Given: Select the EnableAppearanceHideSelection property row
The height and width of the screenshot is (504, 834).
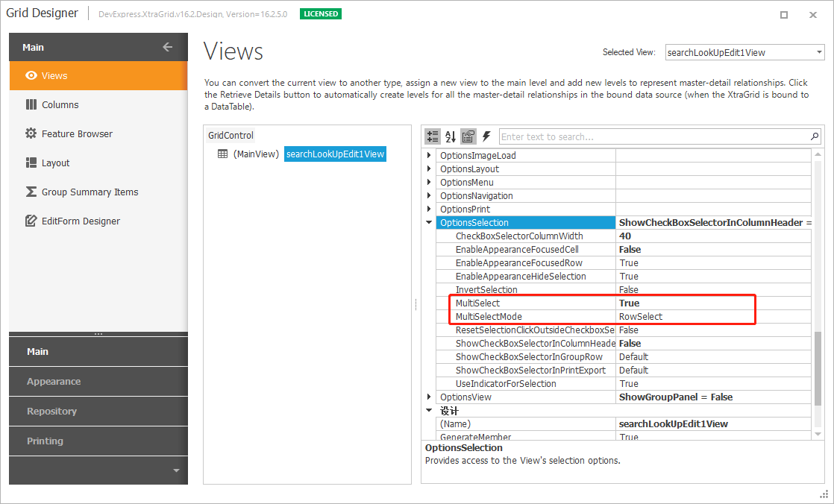Looking at the screenshot, I should (x=624, y=277).
